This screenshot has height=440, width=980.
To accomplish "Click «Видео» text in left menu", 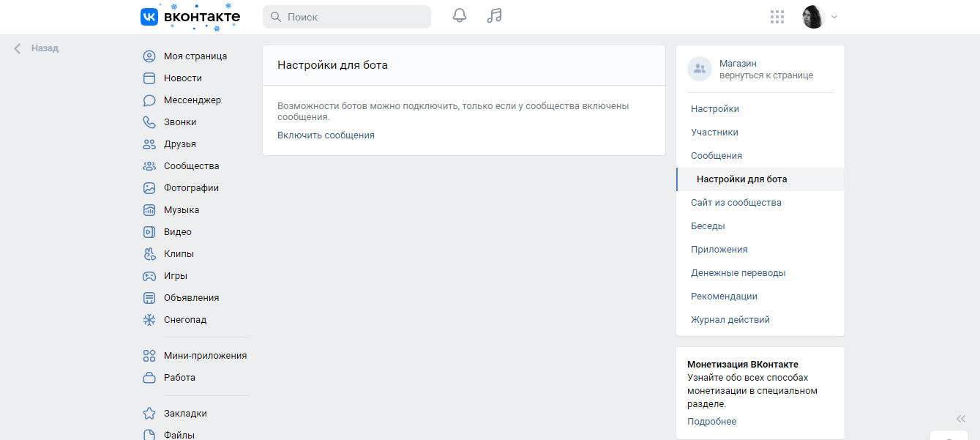I will coord(178,232).
